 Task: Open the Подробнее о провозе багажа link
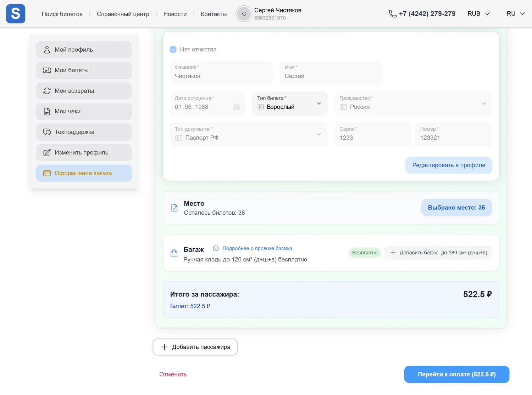coord(257,248)
